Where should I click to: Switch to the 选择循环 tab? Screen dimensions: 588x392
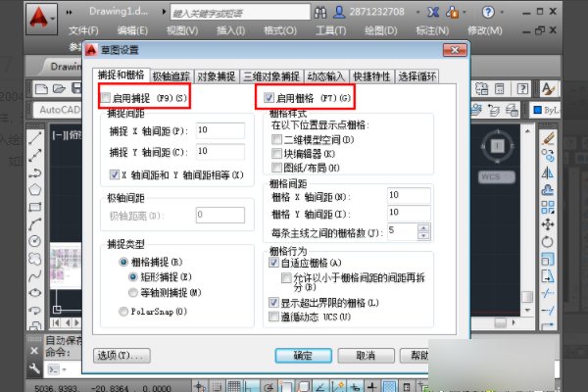(417, 76)
